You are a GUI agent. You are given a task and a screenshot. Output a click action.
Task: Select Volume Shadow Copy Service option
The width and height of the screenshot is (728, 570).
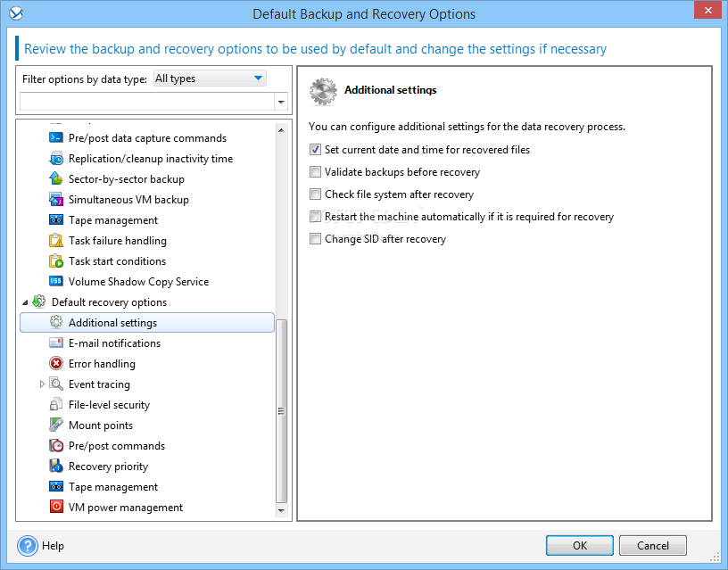pos(138,281)
